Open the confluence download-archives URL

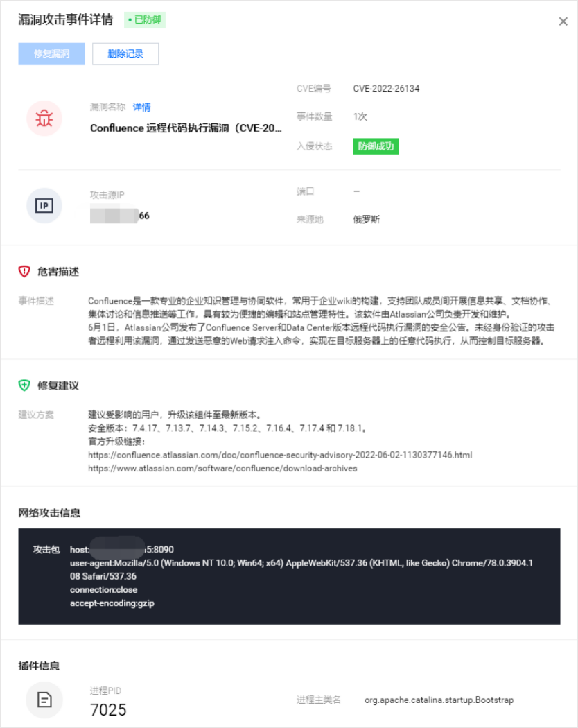pos(223,469)
